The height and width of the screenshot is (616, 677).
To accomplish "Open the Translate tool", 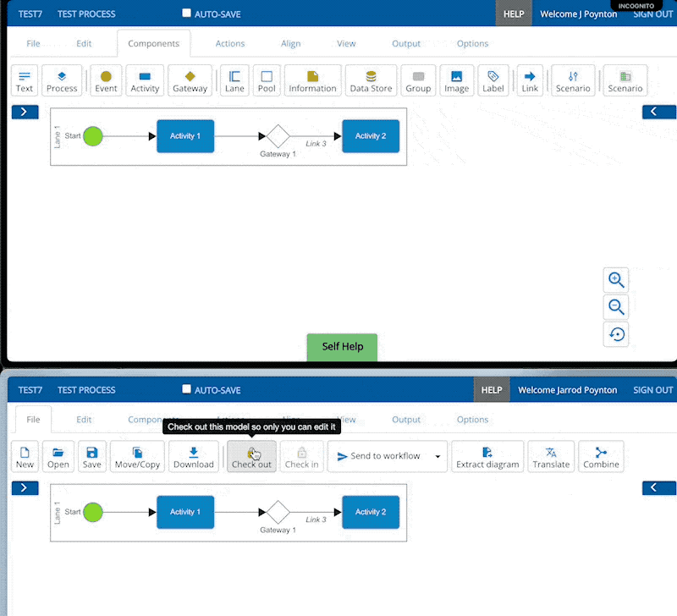I will (x=551, y=457).
